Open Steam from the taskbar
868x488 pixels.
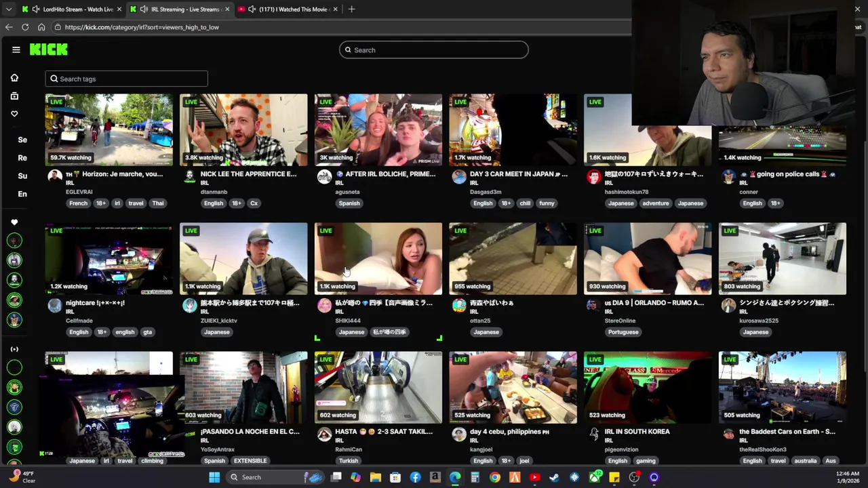coord(554,477)
